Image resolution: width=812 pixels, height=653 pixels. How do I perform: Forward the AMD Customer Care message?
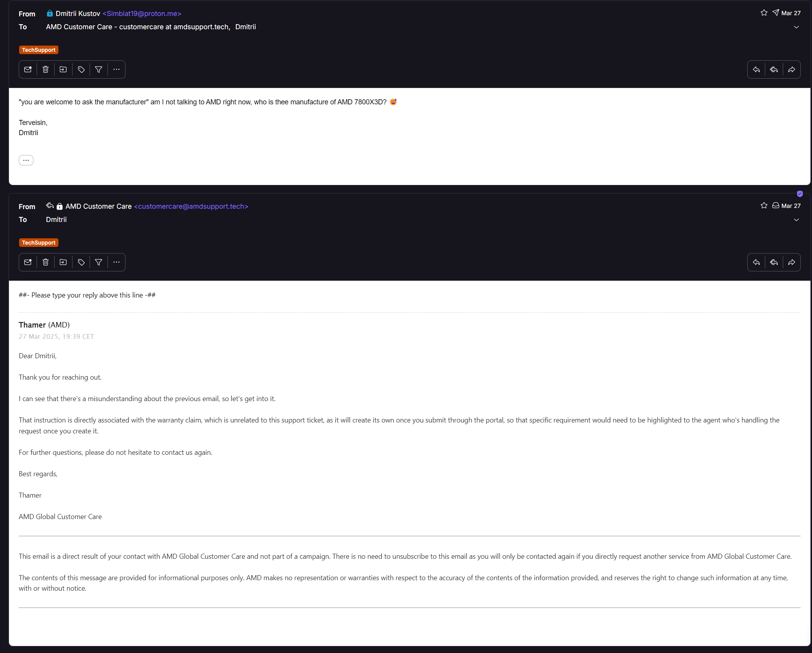pyautogui.click(x=791, y=262)
